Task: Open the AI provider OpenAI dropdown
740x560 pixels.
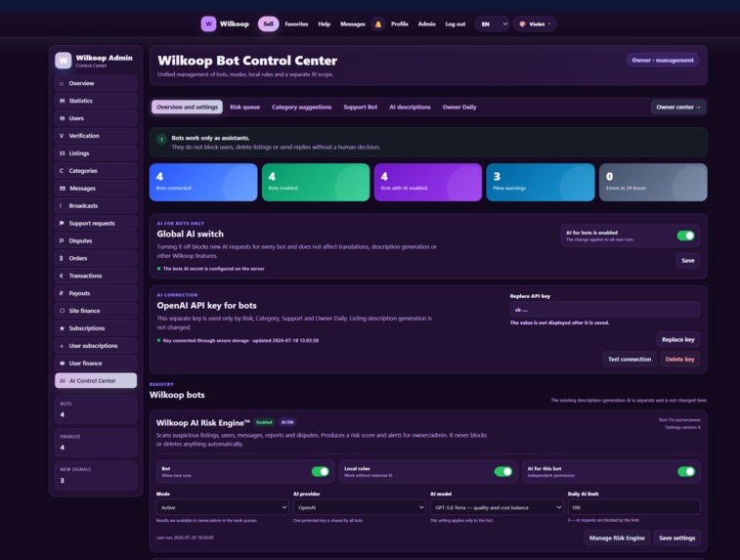Action: 359,507
